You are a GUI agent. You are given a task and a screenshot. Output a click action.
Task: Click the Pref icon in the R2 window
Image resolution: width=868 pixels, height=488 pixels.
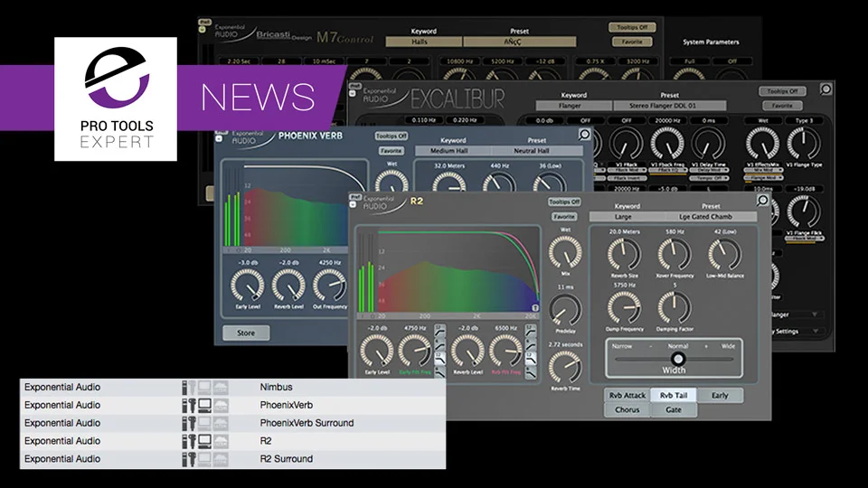click(354, 197)
